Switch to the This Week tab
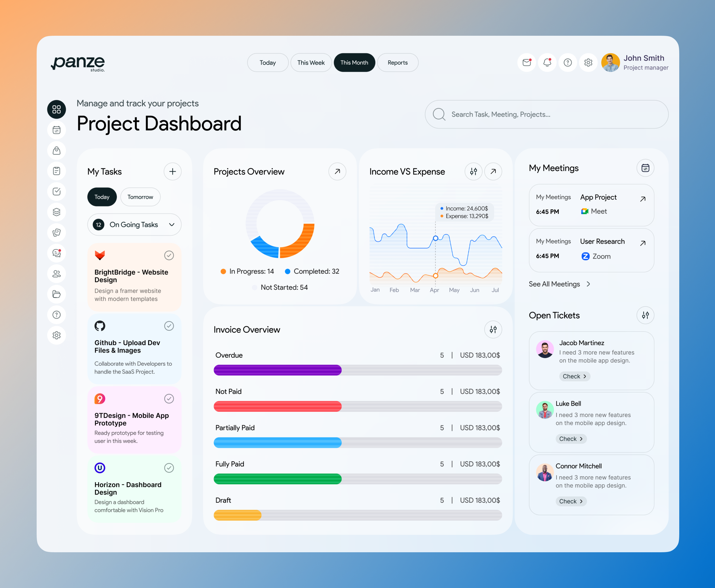Screen dimensions: 715x588 (311, 62)
